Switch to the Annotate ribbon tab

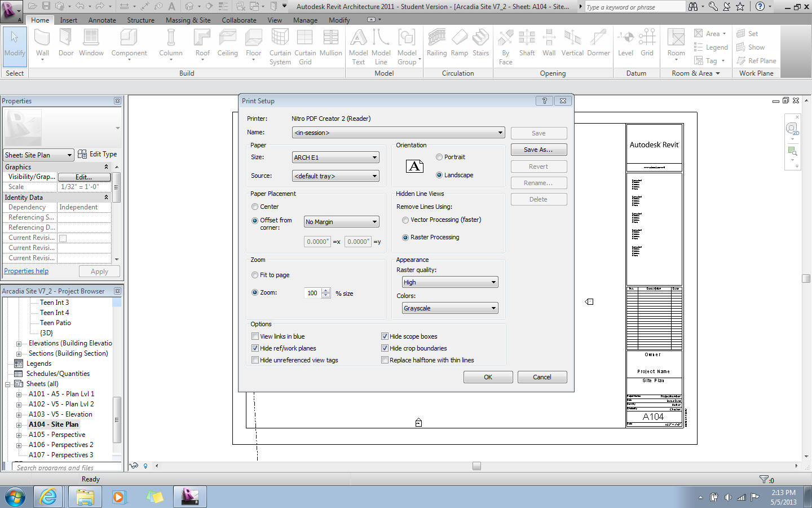pos(101,20)
